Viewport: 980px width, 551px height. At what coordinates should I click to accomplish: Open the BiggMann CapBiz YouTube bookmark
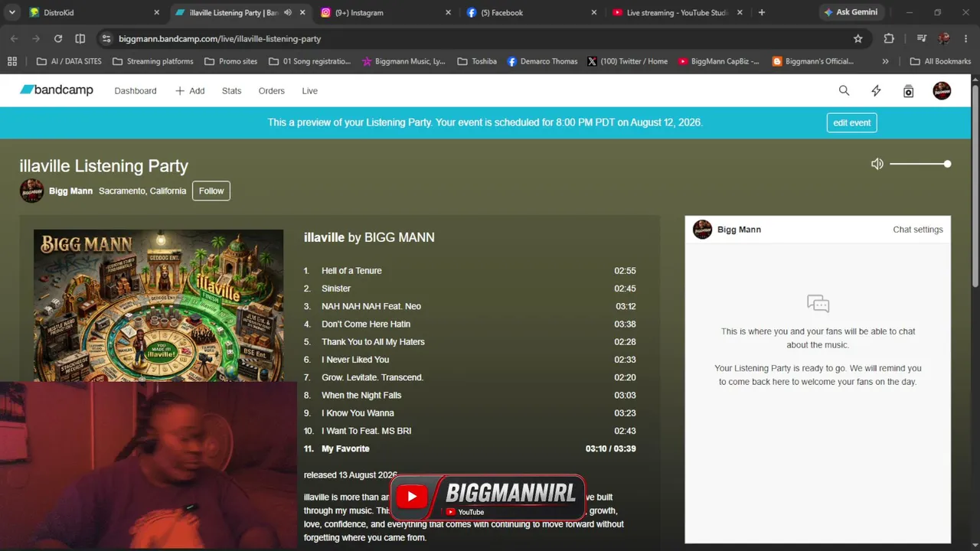719,61
